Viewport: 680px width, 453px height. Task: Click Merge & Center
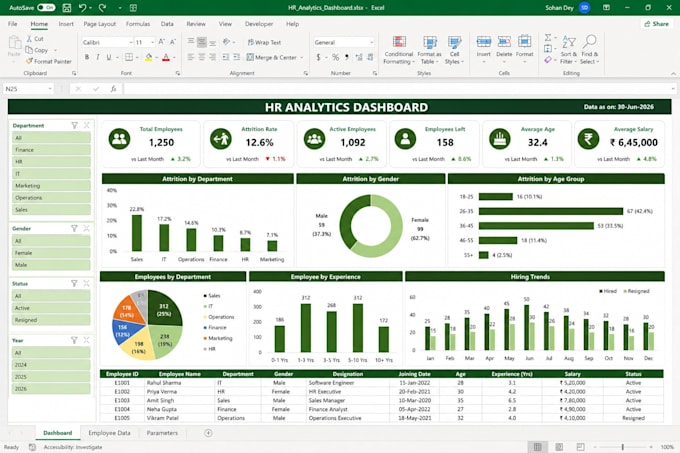[x=272, y=57]
